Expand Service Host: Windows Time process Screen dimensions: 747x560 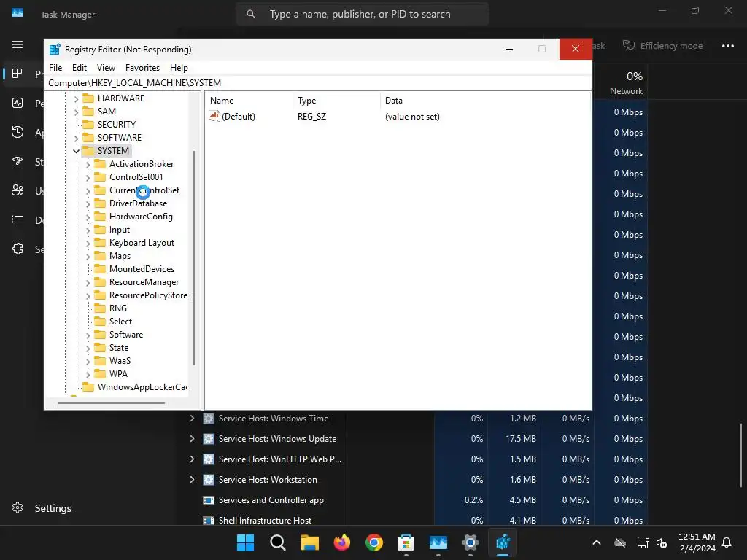[x=192, y=418]
